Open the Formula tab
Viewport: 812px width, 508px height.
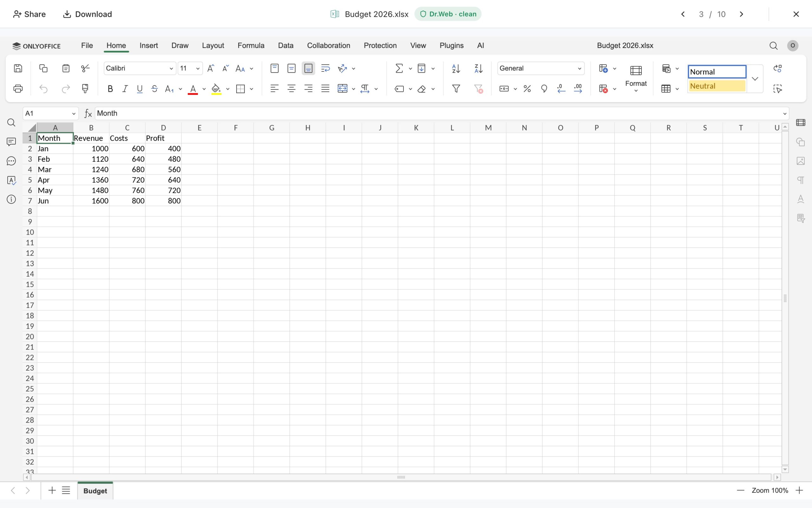(251, 45)
